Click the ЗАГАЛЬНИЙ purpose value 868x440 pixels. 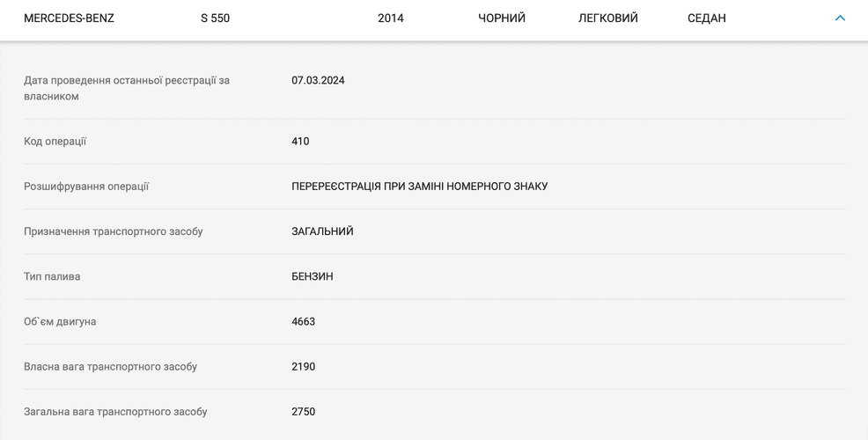[x=322, y=231]
